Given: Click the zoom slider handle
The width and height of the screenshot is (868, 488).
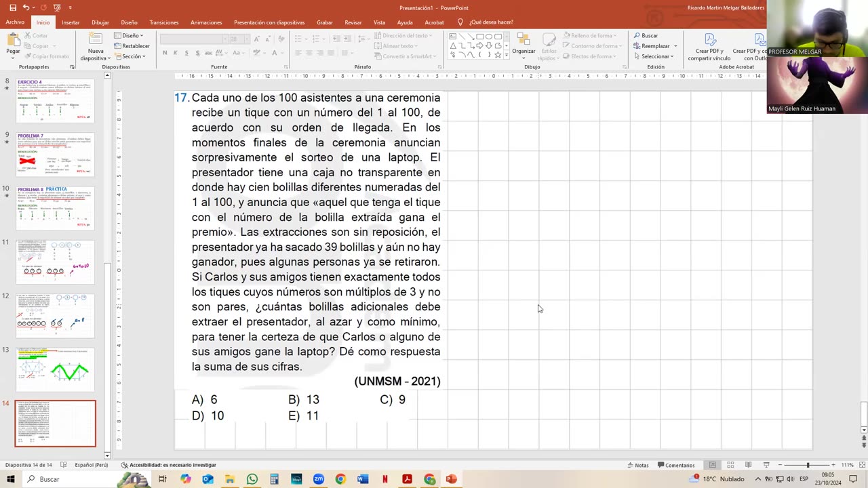Looking at the screenshot, I should (x=808, y=465).
